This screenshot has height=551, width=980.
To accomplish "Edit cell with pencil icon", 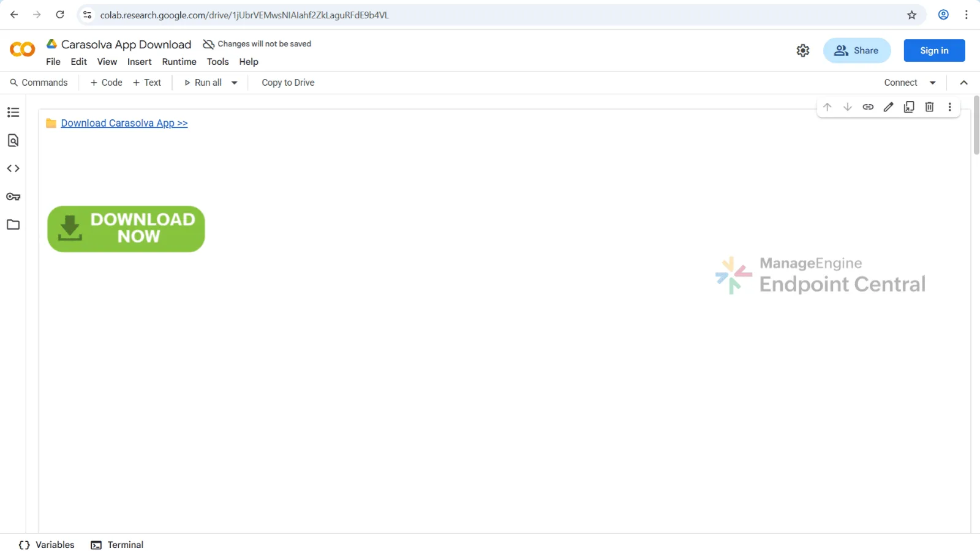I will click(889, 107).
